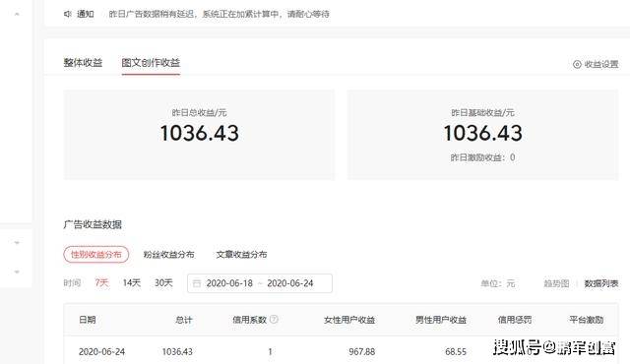Switch to 整体收益 tab
The height and width of the screenshot is (364, 630).
(x=83, y=63)
